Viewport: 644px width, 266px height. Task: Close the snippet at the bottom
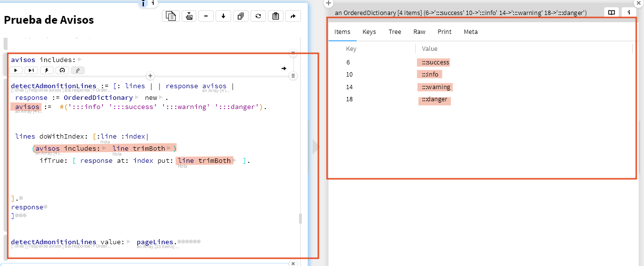tap(293, 264)
